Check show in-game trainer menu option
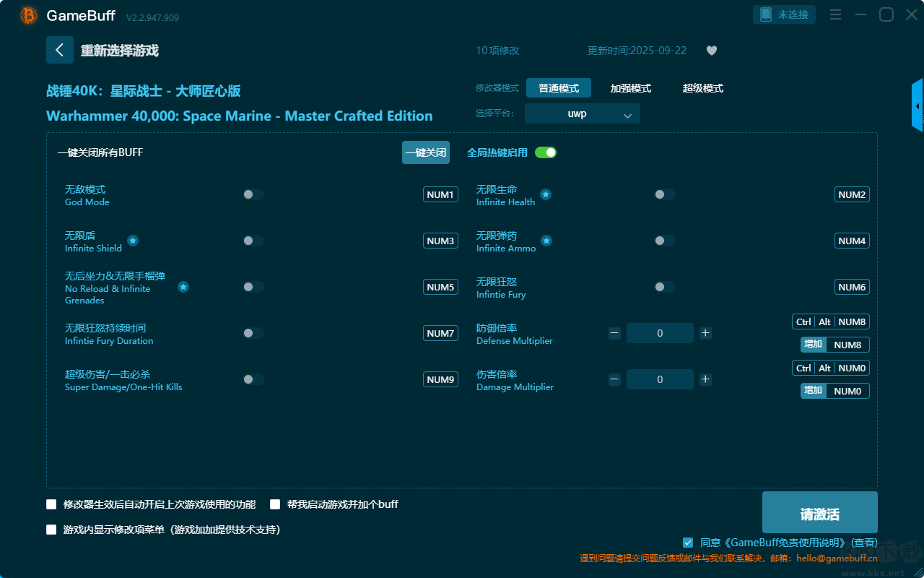This screenshot has width=924, height=578. coord(51,530)
